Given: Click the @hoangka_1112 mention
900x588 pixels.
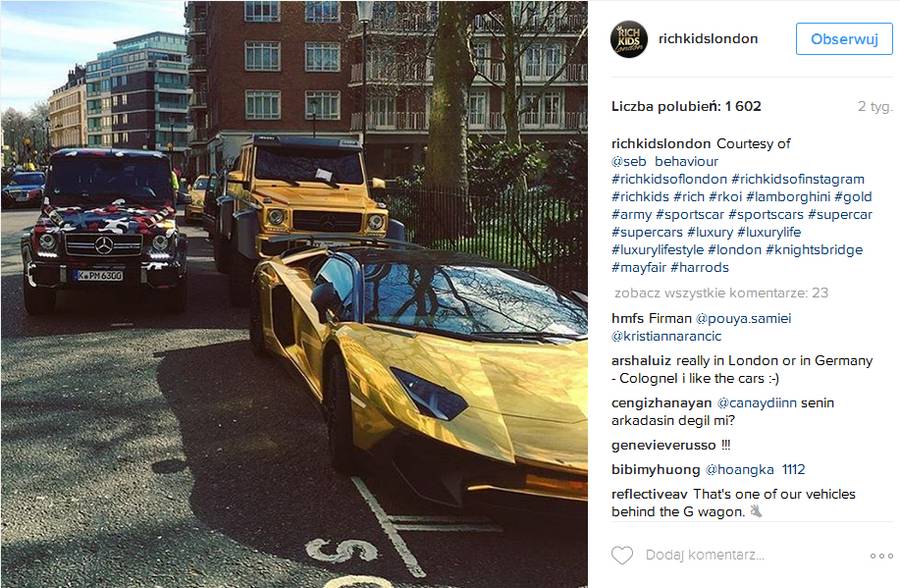Looking at the screenshot, I should [x=755, y=470].
